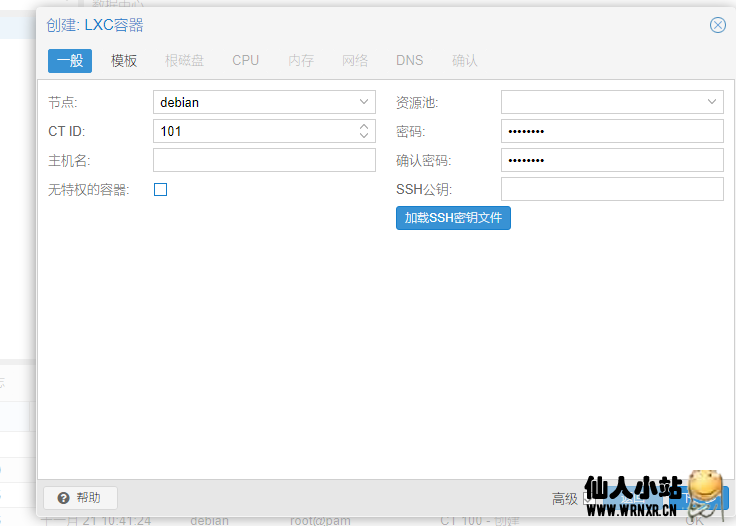Open the 确认 tab
The width and height of the screenshot is (736, 526).
coord(465,61)
